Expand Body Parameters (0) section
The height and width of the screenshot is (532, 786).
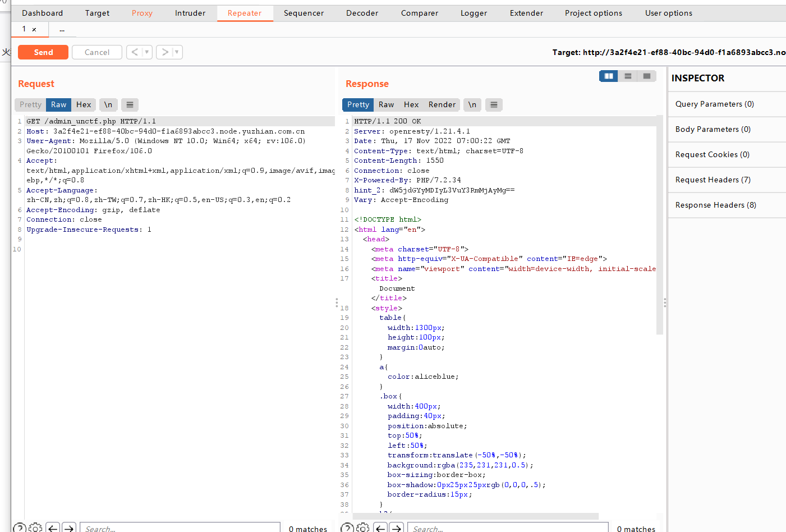pos(727,129)
